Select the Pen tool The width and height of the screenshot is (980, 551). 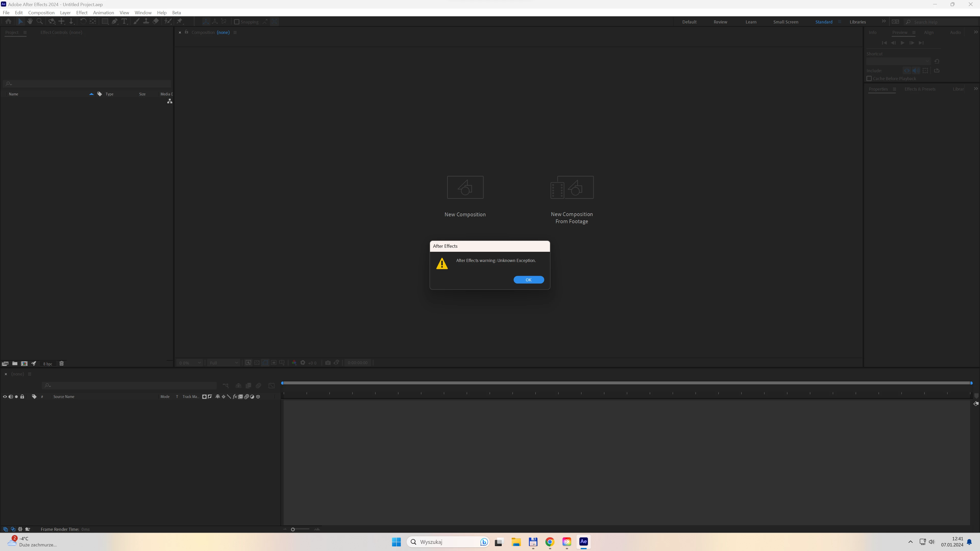point(115,22)
